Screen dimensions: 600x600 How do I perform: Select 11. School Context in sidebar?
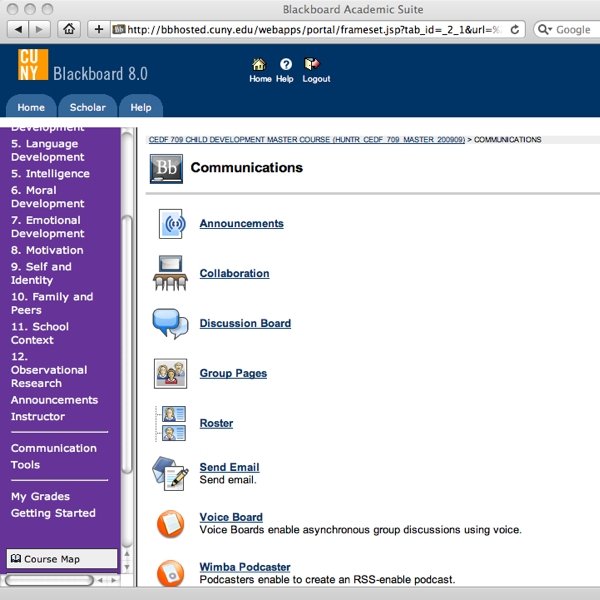pyautogui.click(x=40, y=333)
